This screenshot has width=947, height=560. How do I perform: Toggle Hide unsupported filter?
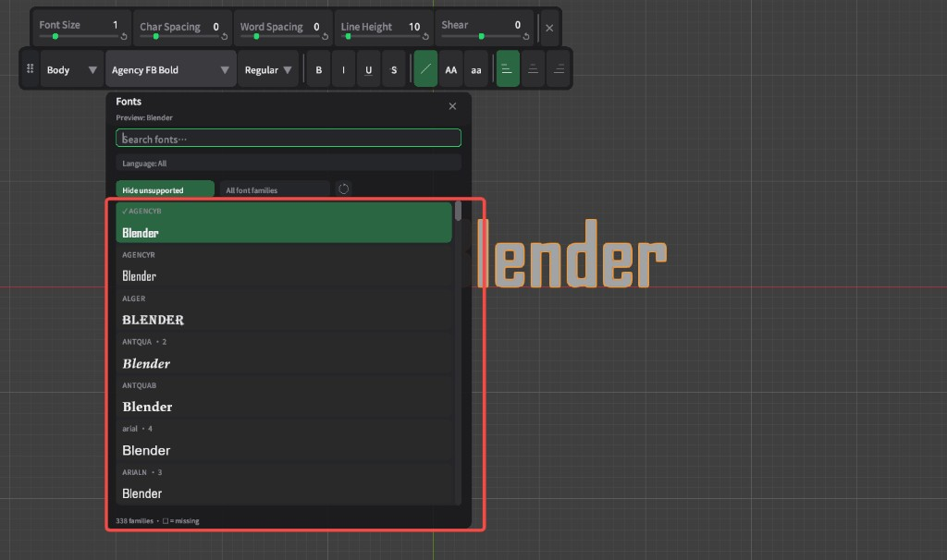coord(165,189)
